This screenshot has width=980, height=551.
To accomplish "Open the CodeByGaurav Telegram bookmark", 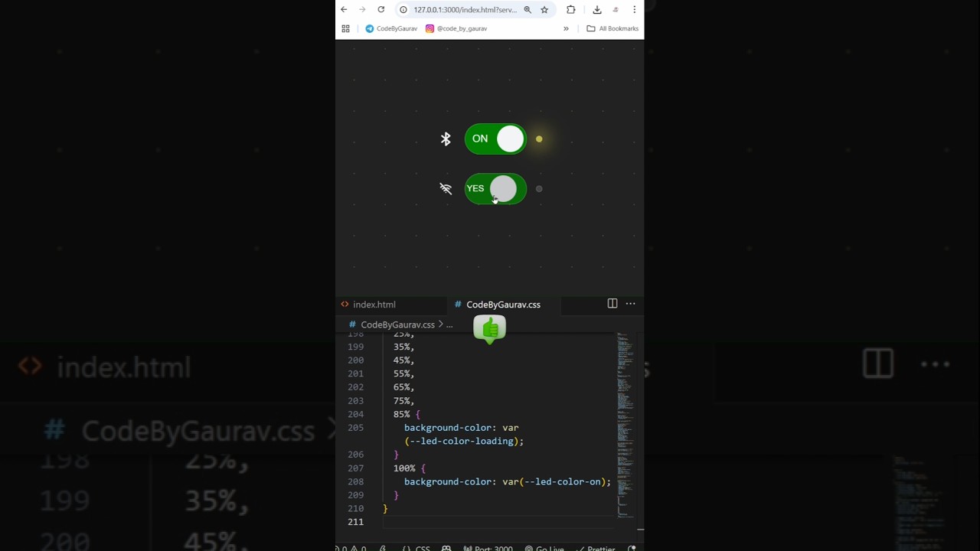I will [x=391, y=28].
